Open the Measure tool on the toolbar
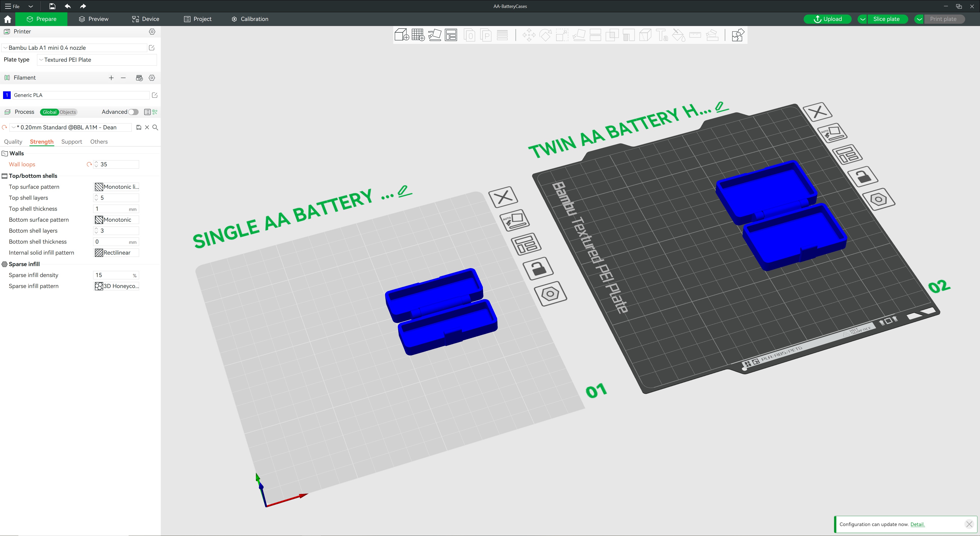Screen dimensions: 980x536 coord(695,35)
